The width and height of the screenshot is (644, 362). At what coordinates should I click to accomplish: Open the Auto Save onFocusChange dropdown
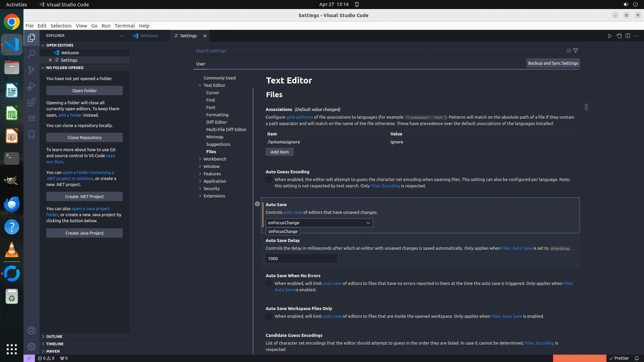tap(319, 223)
